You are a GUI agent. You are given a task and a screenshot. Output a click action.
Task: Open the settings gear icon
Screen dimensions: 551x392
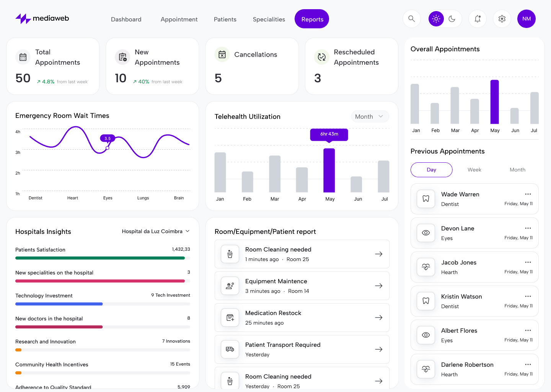coord(502,19)
